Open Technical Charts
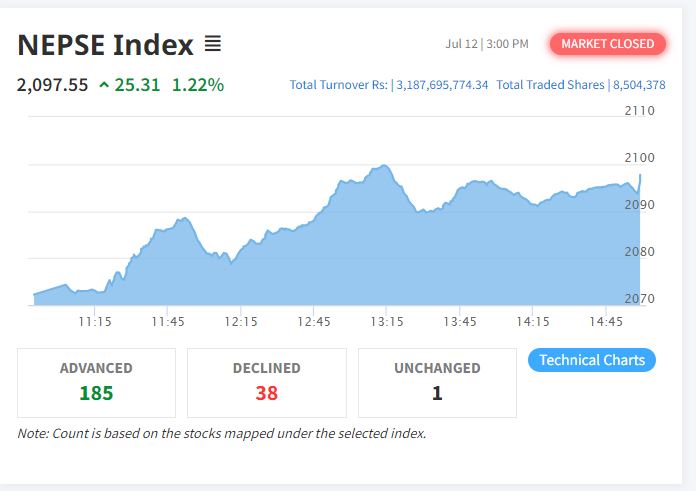This screenshot has width=696, height=491. 592,360
